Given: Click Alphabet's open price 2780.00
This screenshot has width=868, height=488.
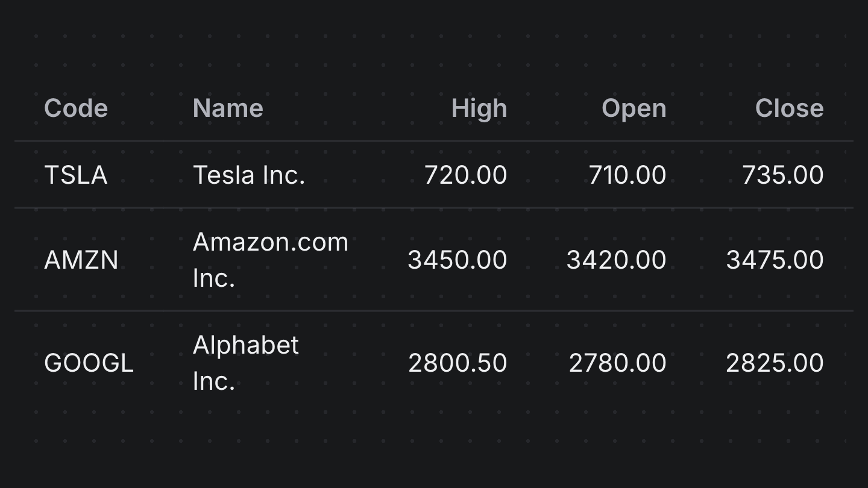Looking at the screenshot, I should (x=617, y=363).
